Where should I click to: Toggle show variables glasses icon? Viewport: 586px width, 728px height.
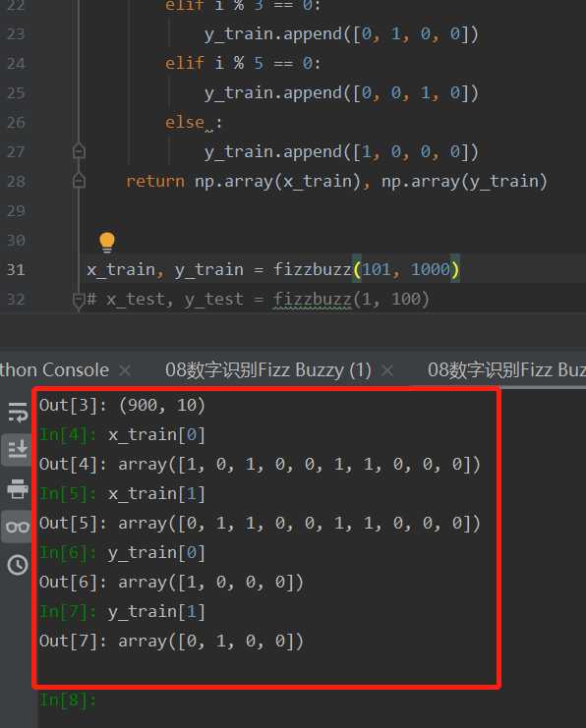18,527
